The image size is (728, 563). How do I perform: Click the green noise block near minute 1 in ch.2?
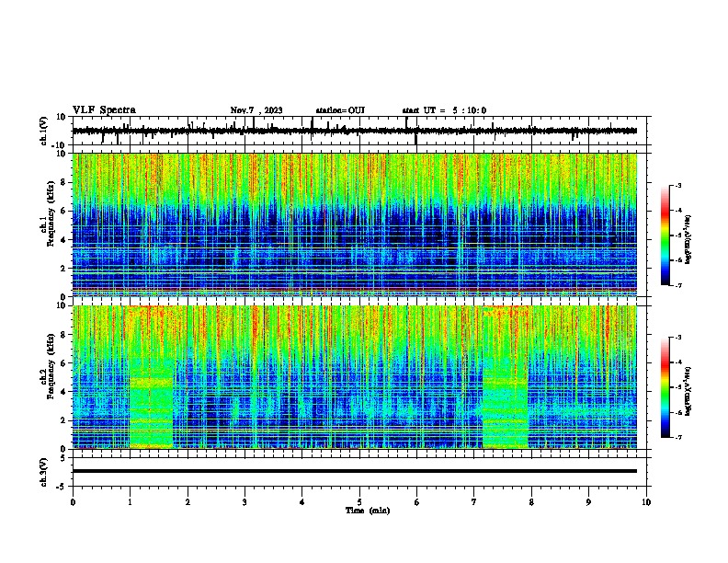coord(152,402)
